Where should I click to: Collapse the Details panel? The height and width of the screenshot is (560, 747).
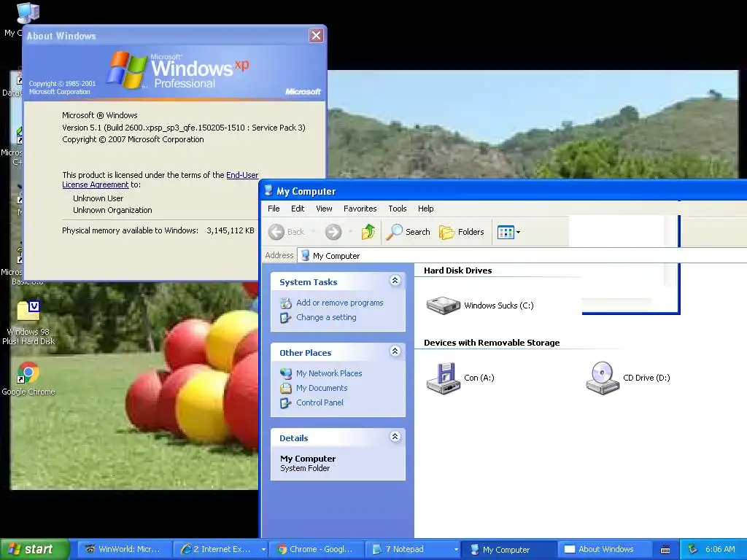click(x=395, y=437)
